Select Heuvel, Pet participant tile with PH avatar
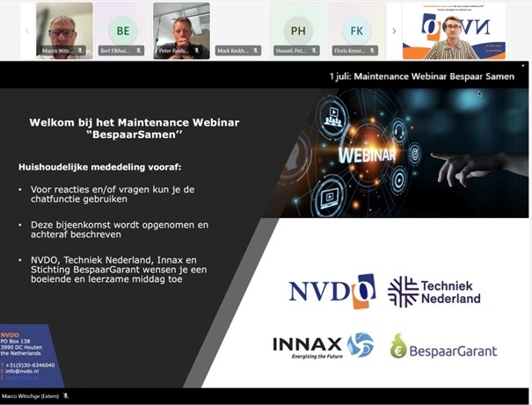Screen dimensions: 532x405 [298, 31]
